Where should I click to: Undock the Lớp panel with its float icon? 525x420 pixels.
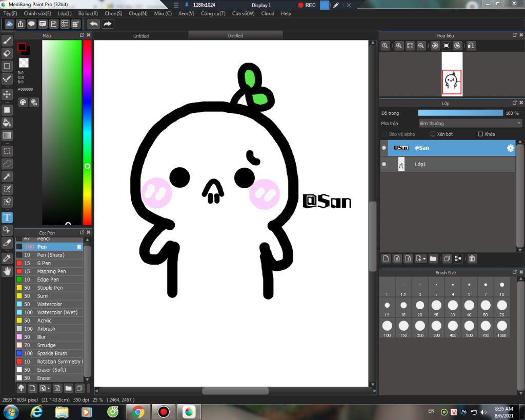click(515, 103)
